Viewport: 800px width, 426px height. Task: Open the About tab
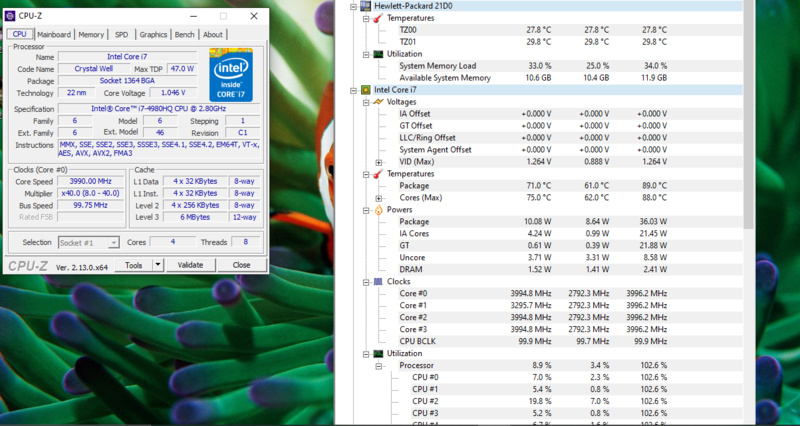[x=213, y=35]
